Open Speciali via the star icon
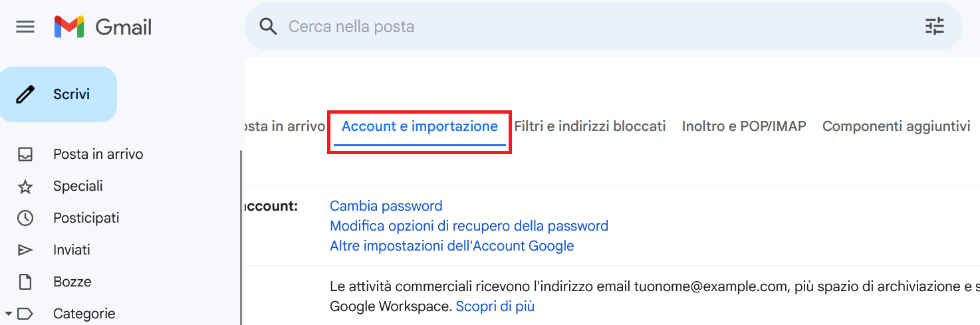Screen dimensions: 980x325 click(x=25, y=186)
